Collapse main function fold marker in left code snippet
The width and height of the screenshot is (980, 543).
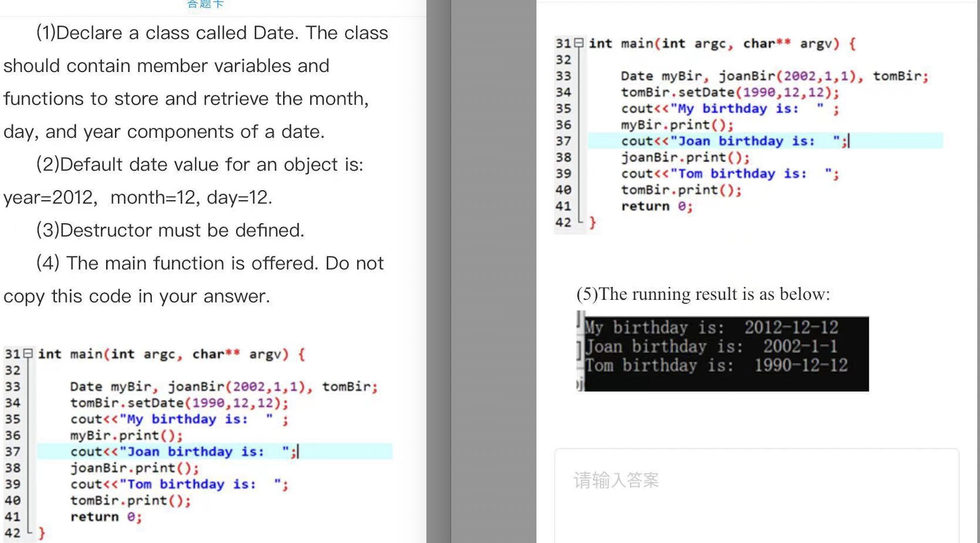pos(28,353)
